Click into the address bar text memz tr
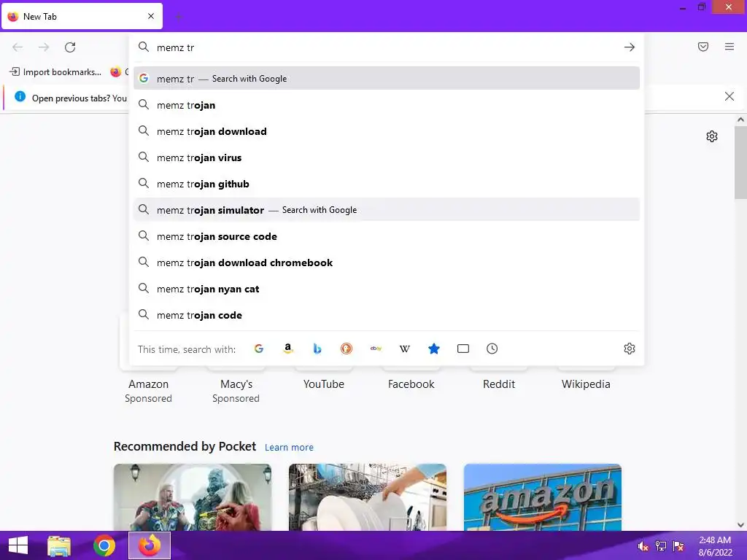Screen dimensions: 747x560 pos(175,47)
